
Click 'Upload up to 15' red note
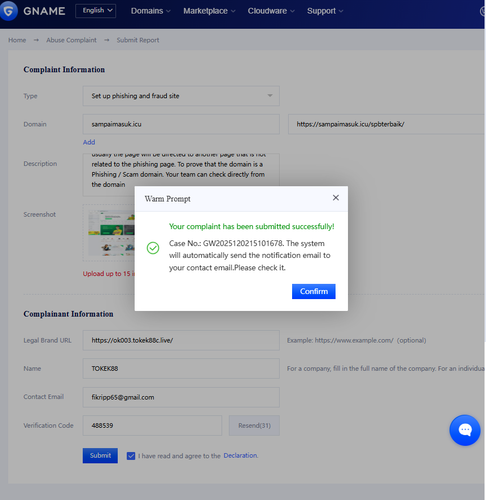[x=109, y=274]
